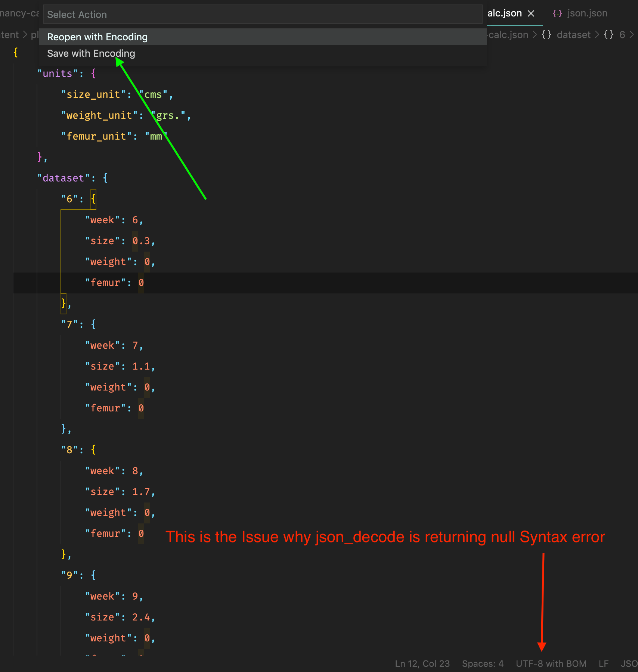Open Ln 12, Col 23 go-to-line indicator

422,663
